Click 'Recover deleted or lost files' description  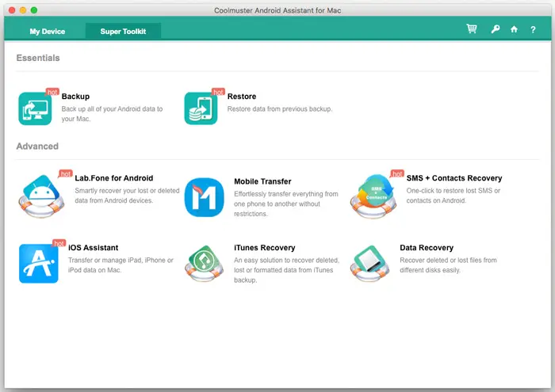click(x=449, y=265)
